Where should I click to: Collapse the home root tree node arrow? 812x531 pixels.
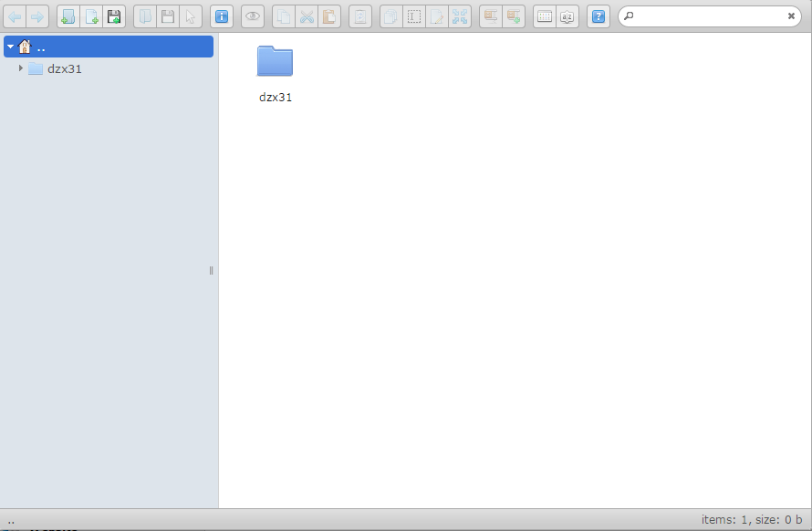tap(10, 47)
